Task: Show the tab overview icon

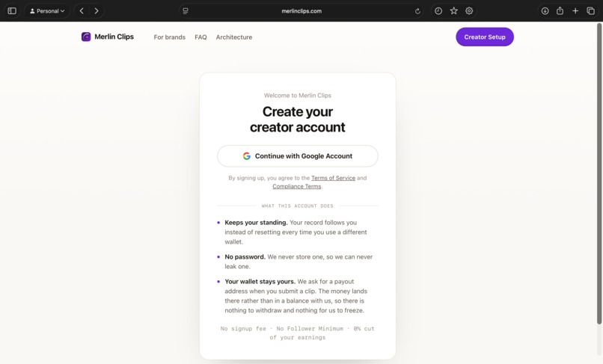Action: pos(591,10)
